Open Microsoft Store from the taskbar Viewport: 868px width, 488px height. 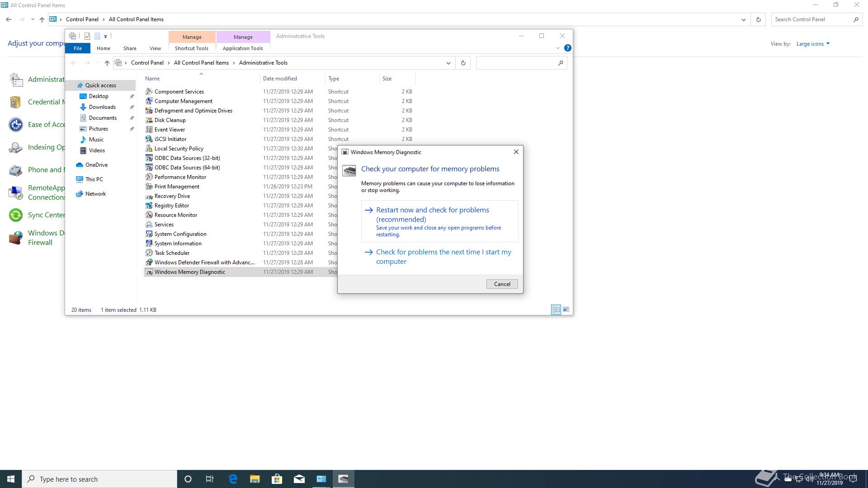277,479
